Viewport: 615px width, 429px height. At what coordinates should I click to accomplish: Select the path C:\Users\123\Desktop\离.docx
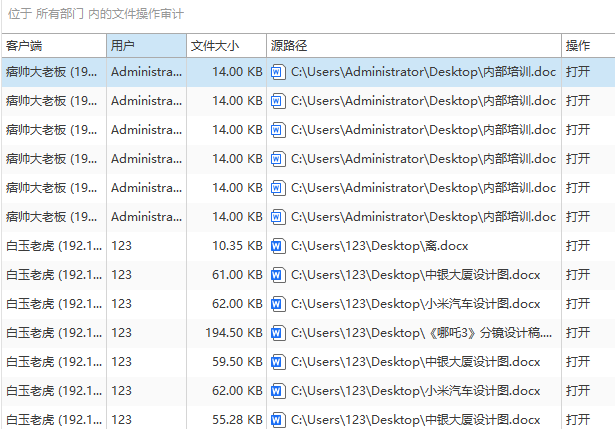[x=380, y=246]
